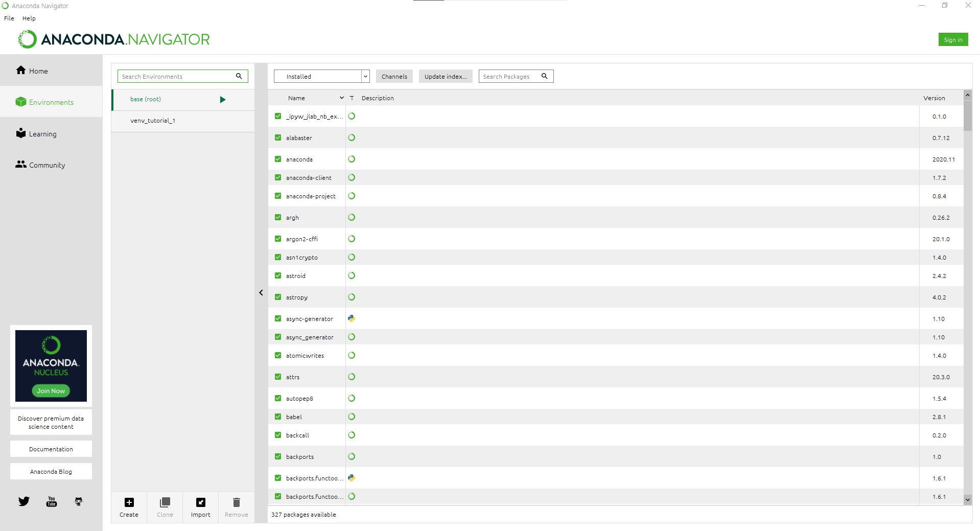Screen dimensions: 980x531
Task: Open the Anaconda Blog link
Action: coord(51,471)
